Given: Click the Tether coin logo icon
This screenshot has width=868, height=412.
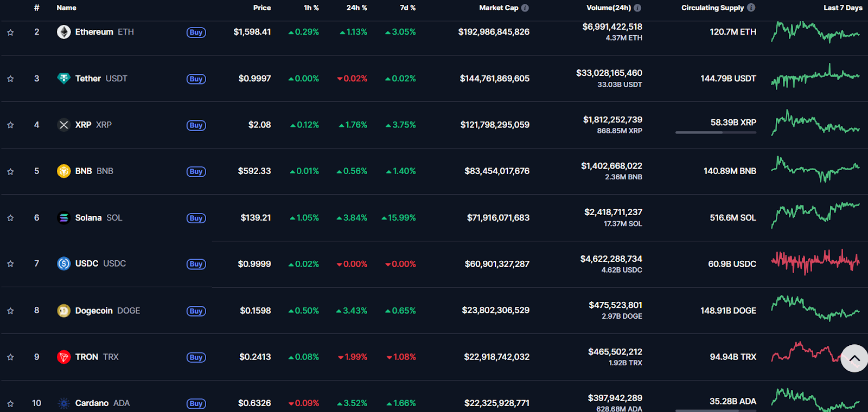Looking at the screenshot, I should click(x=63, y=79).
